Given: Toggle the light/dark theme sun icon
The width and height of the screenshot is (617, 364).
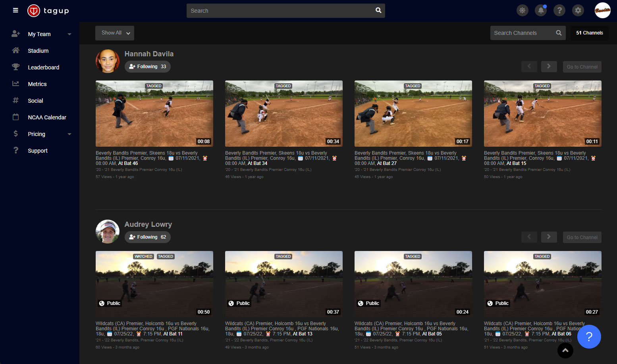Looking at the screenshot, I should pos(522,10).
